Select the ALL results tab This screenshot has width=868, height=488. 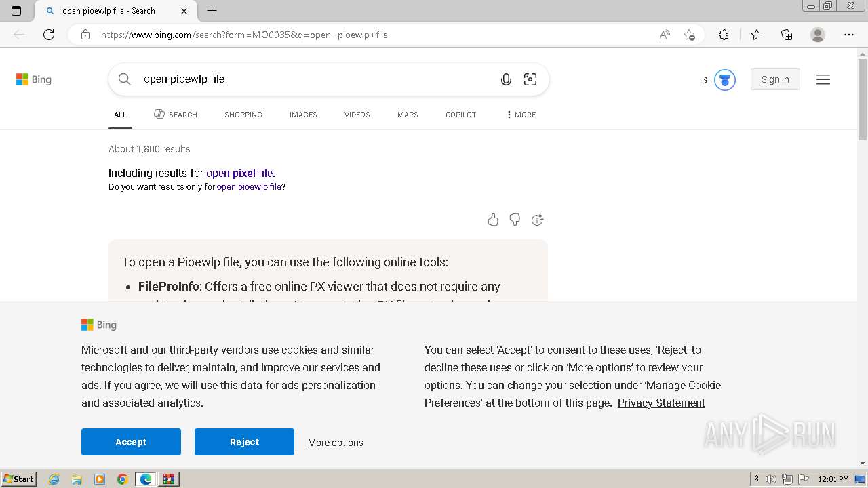[x=120, y=115]
